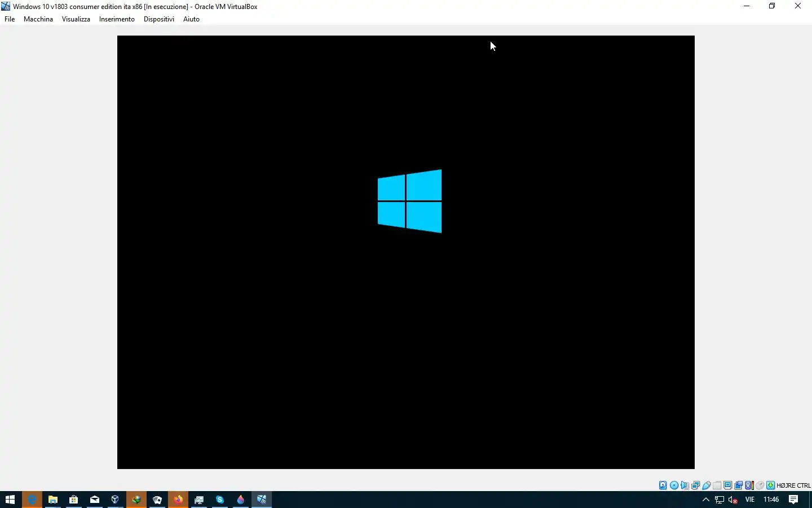Open the File menu
Image resolution: width=812 pixels, height=508 pixels.
coord(10,19)
